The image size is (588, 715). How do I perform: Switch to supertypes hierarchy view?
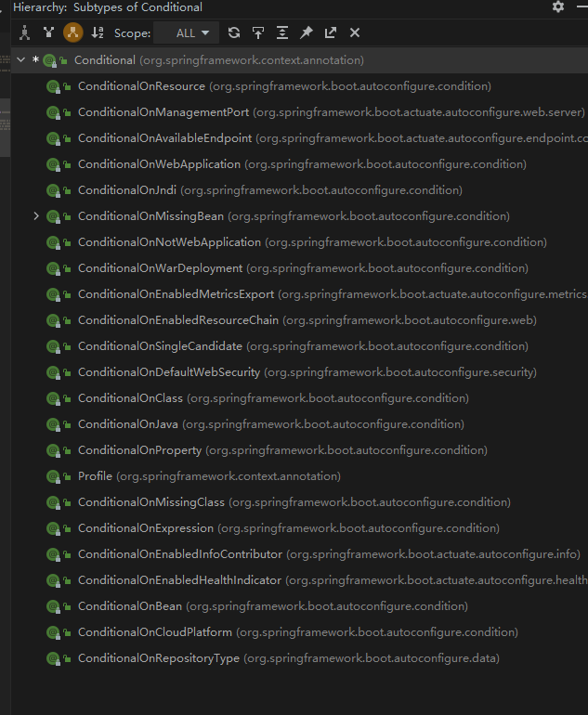click(x=48, y=32)
